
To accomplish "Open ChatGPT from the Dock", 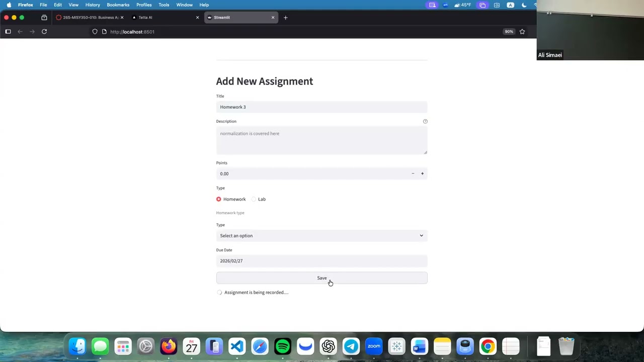I will pos(329,346).
